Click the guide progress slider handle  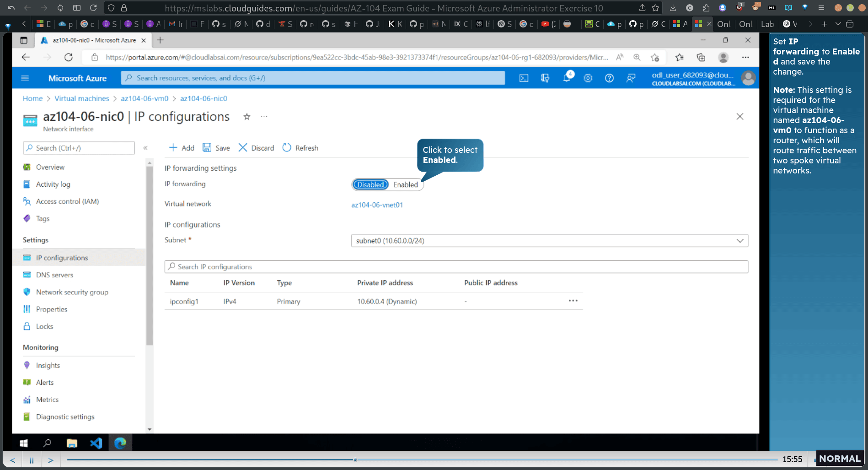[x=355, y=459]
